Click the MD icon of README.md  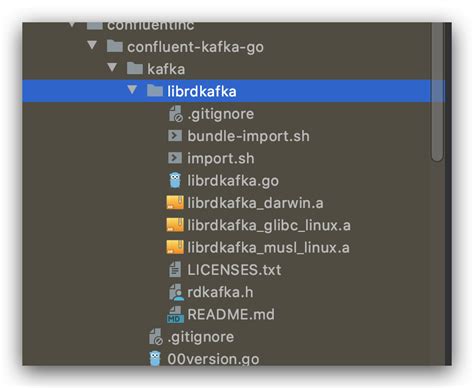tap(175, 315)
